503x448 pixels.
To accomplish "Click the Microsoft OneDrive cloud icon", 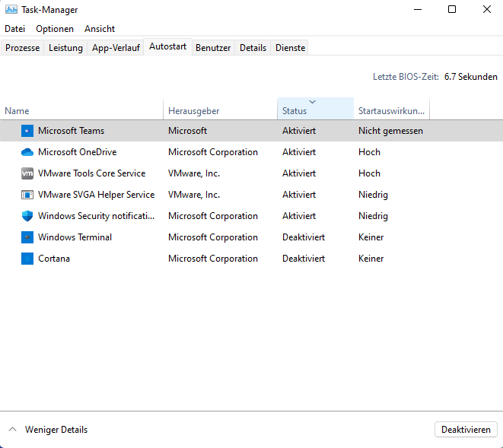I will tap(27, 152).
